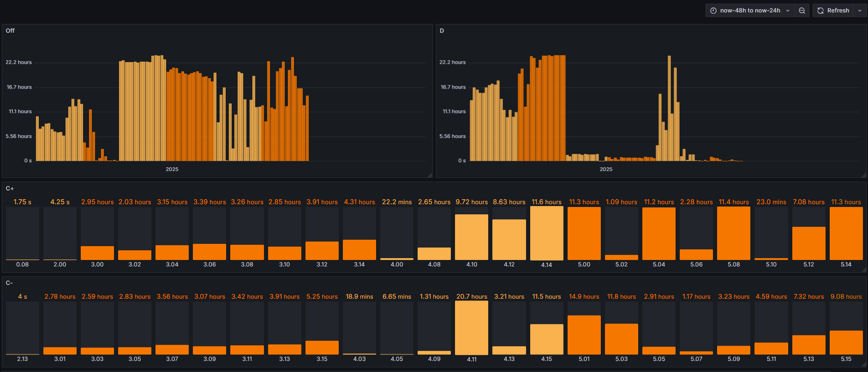Click the 11.6 hours value in C+

point(546,202)
